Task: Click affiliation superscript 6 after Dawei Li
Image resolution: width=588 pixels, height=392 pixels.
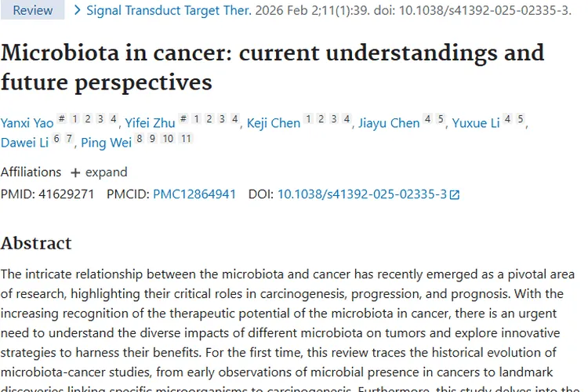Action: coord(56,139)
